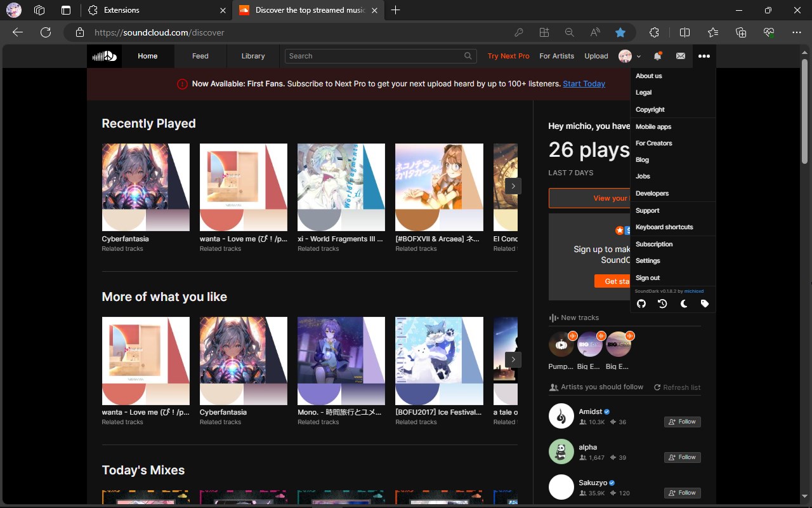Click the michioxd author link
This screenshot has width=812, height=508.
(694, 291)
